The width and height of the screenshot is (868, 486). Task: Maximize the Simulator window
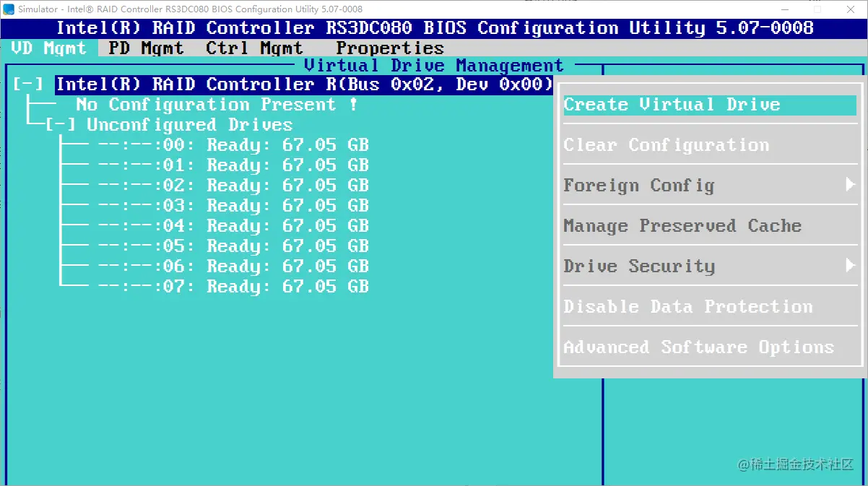click(818, 9)
